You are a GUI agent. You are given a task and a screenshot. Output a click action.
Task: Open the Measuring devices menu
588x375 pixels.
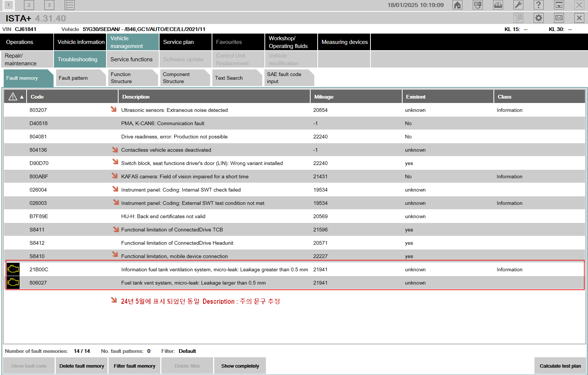click(x=344, y=42)
